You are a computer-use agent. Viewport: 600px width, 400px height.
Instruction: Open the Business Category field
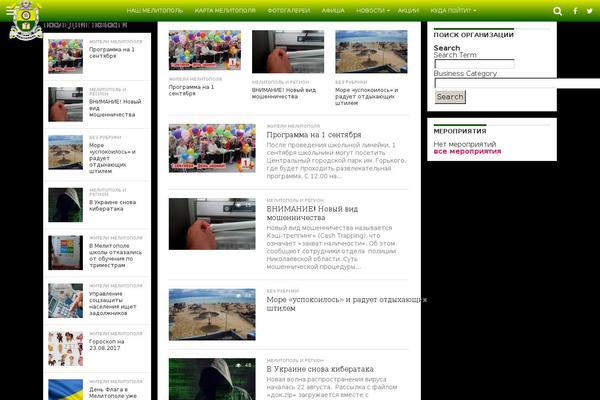tap(517, 83)
